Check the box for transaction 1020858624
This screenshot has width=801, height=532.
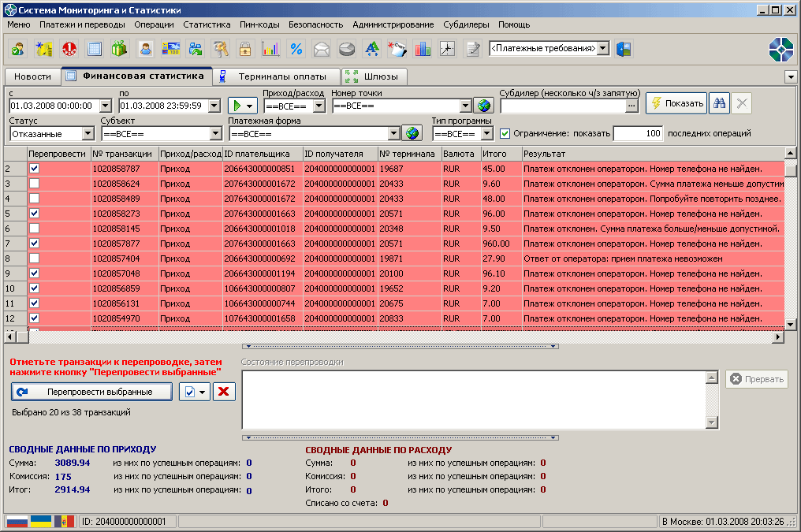[x=34, y=184]
